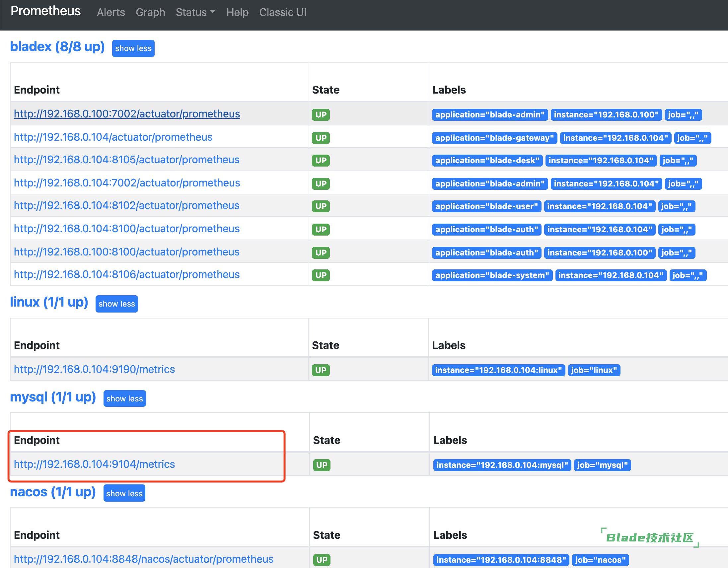The width and height of the screenshot is (728, 568).
Task: Click label instance="192.168.0.104:linux"
Action: point(499,370)
